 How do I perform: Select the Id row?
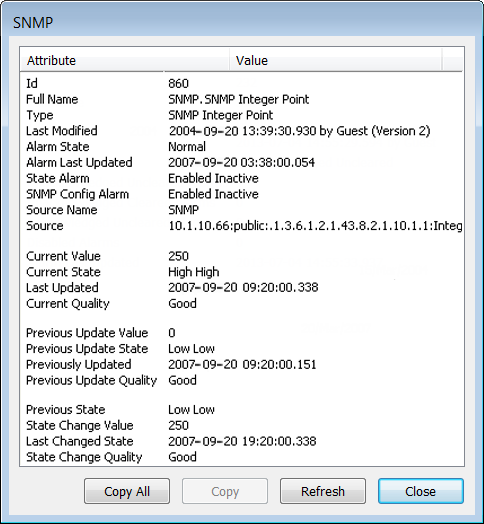[241, 84]
